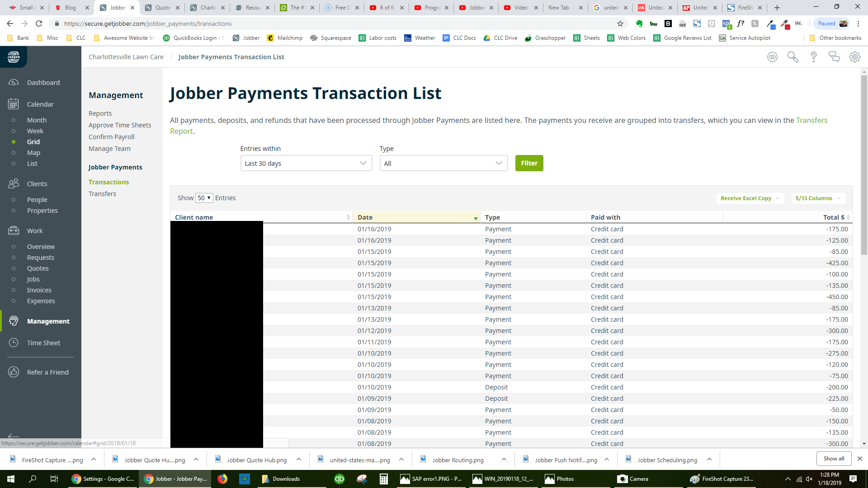Open the Show 50 entries dropdown
Screen dimensions: 868x488
(x=204, y=198)
